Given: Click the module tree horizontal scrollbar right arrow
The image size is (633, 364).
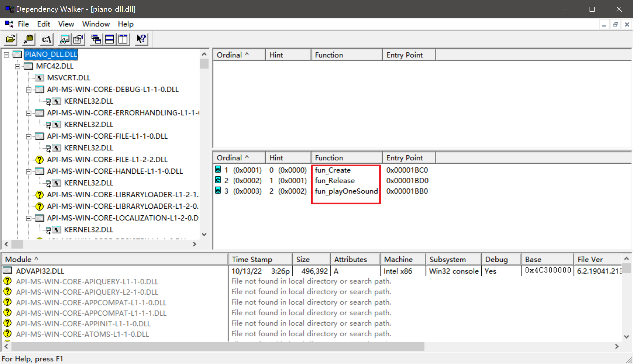Looking at the screenshot, I should pyautogui.click(x=195, y=244).
